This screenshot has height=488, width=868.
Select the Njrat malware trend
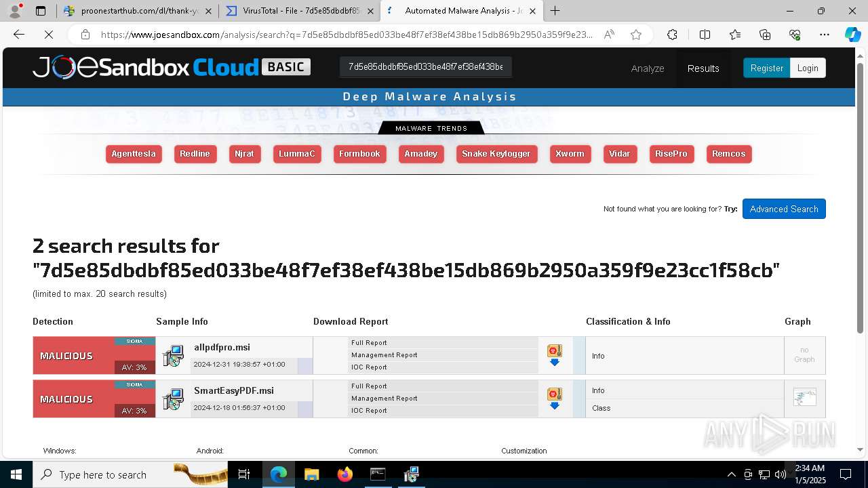pos(244,154)
